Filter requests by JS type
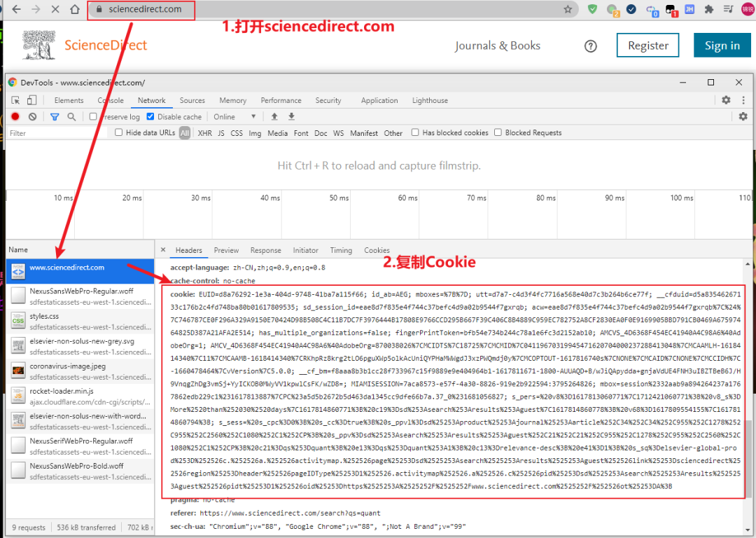Image resolution: width=756 pixels, height=538 pixels. pos(220,133)
